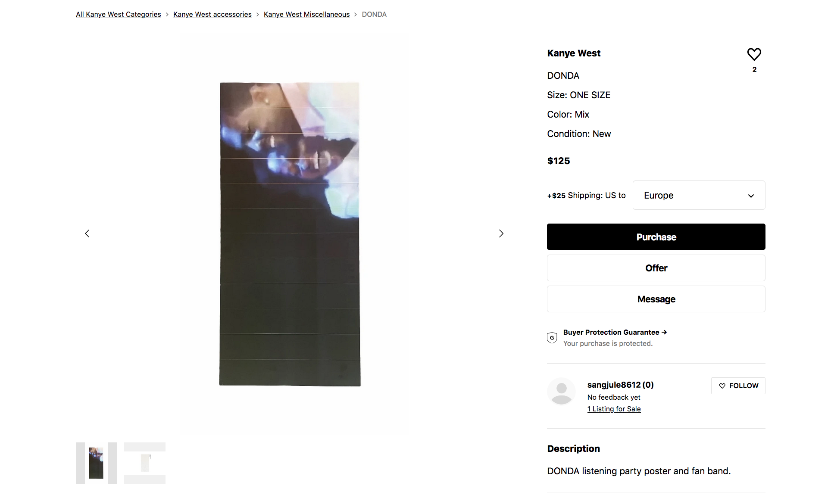Favorite the listing with the heart icon
The image size is (831, 504).
tap(754, 54)
